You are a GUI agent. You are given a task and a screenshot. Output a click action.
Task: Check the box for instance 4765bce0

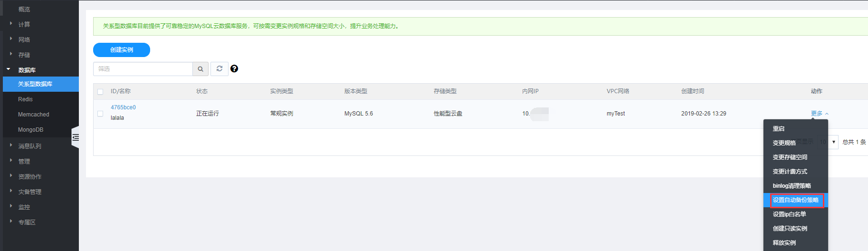pos(100,114)
